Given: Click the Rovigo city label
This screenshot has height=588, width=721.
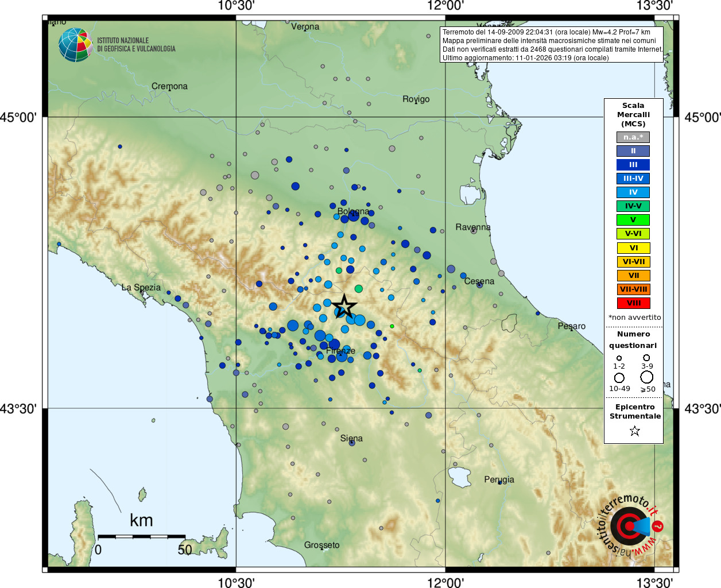Looking at the screenshot, I should [x=416, y=99].
